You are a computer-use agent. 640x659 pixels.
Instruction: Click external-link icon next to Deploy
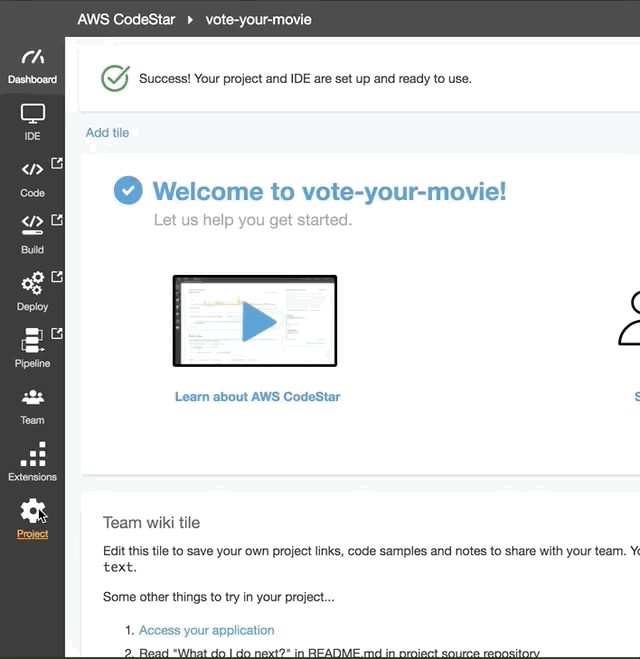[57, 277]
